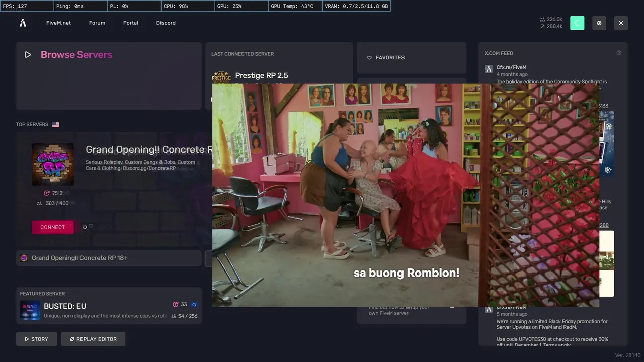
Task: Open the Favorites panel
Action: pyautogui.click(x=412, y=58)
